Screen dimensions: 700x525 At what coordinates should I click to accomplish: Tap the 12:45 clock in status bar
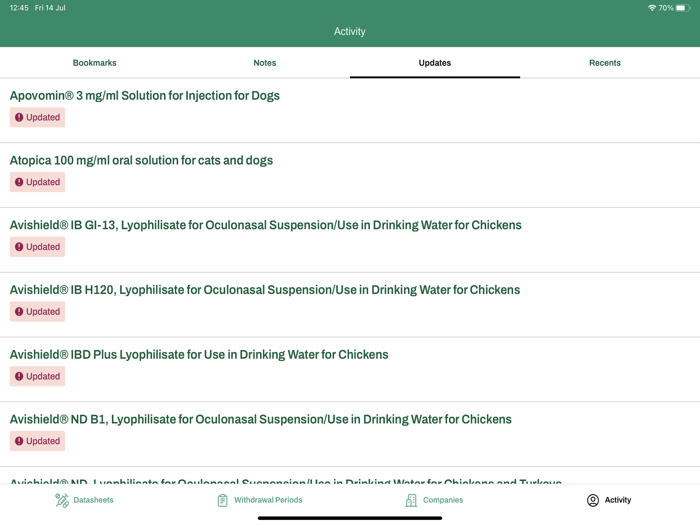[x=19, y=8]
